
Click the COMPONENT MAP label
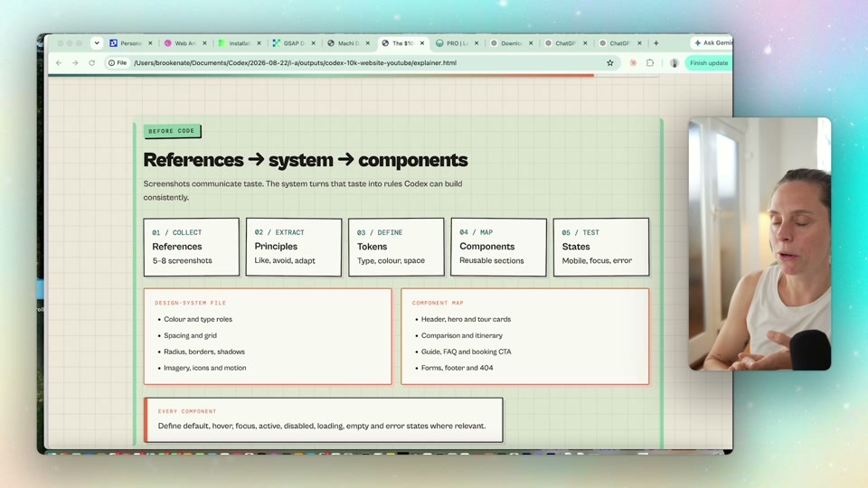[438, 304]
